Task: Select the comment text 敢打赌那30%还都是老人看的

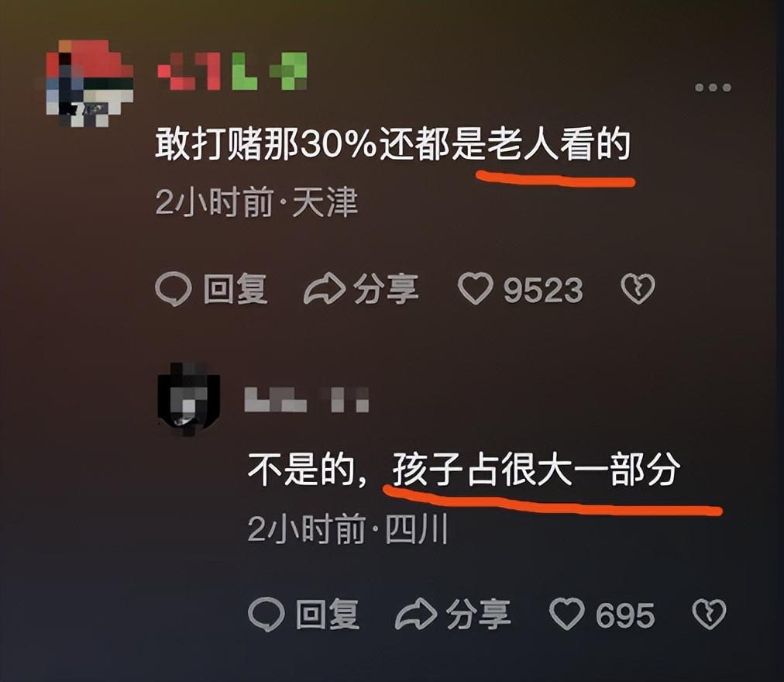Action: point(393,145)
